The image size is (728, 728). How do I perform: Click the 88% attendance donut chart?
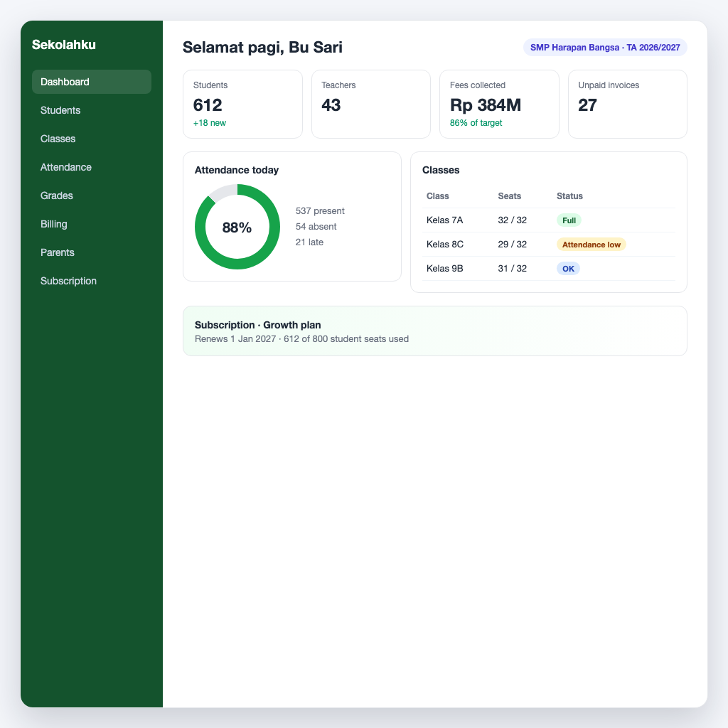coord(237,227)
